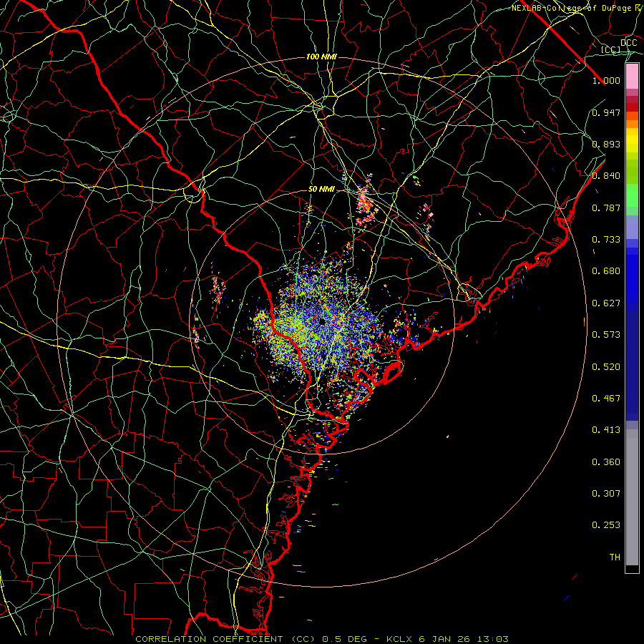Click the 0.840 value on the color scale

[x=606, y=176]
